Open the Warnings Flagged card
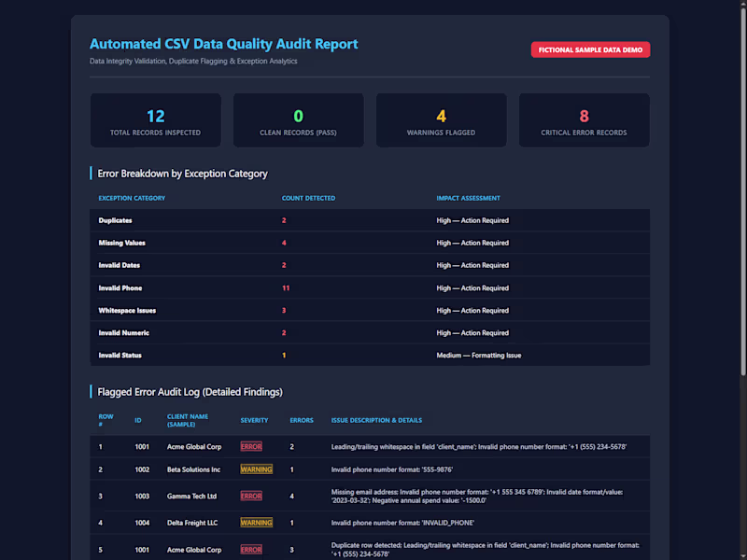 pyautogui.click(x=441, y=120)
